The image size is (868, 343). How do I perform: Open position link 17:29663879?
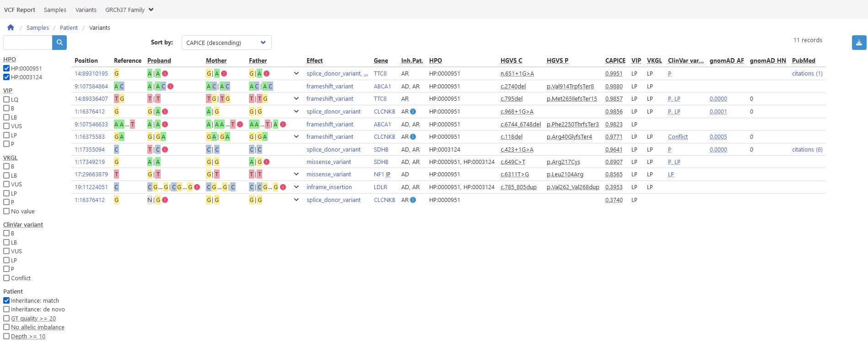pyautogui.click(x=91, y=174)
